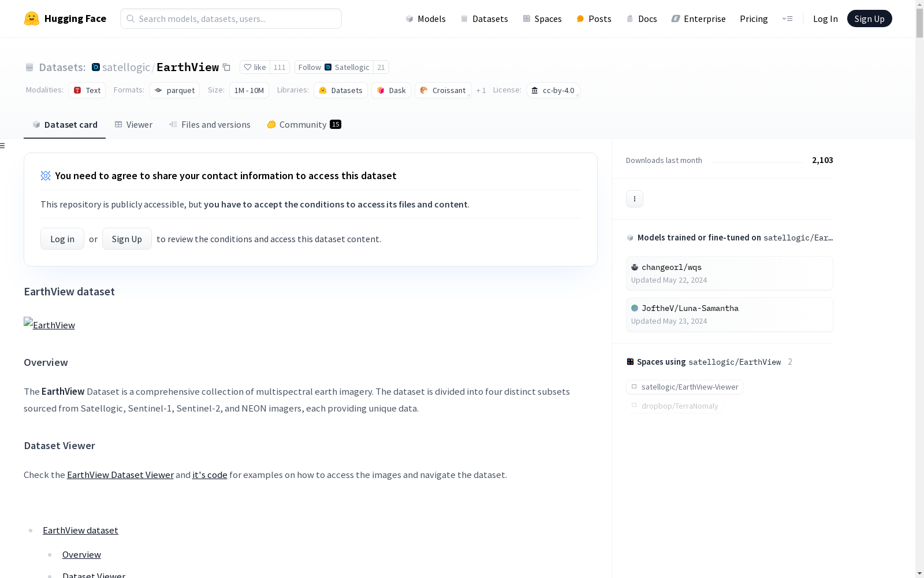Open the changeorl/wqs model card

tap(729, 273)
